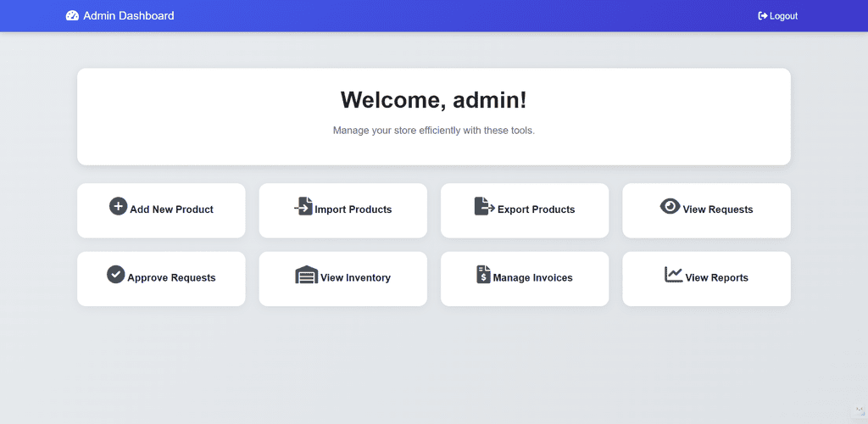Viewport: 868px width, 424px height.
Task: Click the plus circle icon for Add New Product
Action: point(118,206)
